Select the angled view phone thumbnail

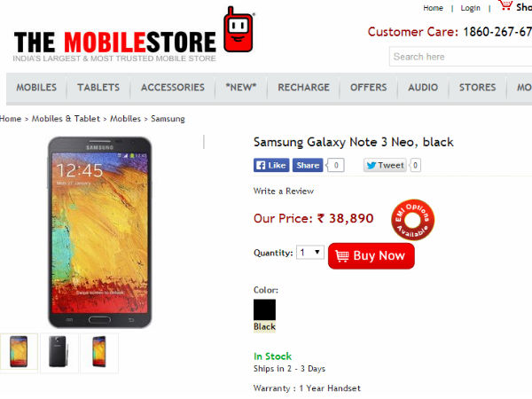point(99,353)
